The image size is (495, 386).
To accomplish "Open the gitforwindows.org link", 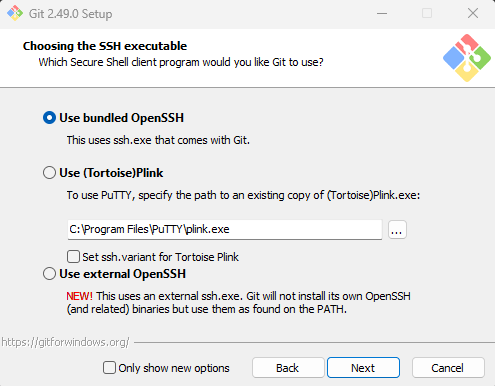I will click(x=65, y=342).
